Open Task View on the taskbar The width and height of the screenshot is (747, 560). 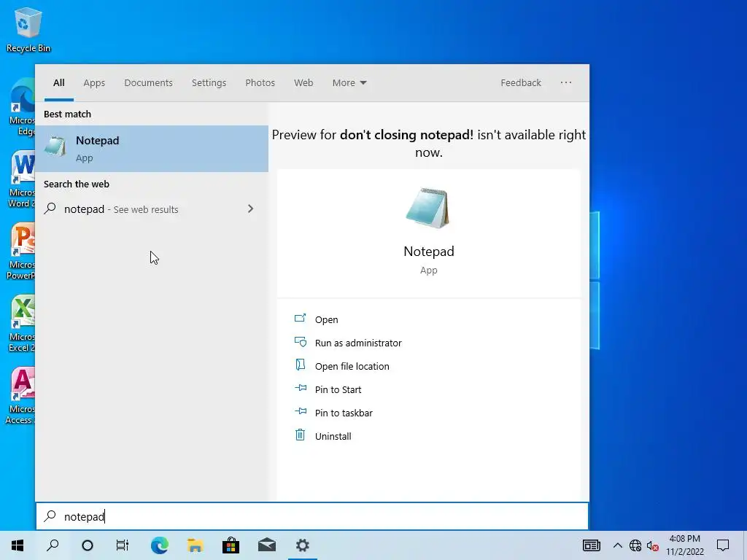point(123,545)
